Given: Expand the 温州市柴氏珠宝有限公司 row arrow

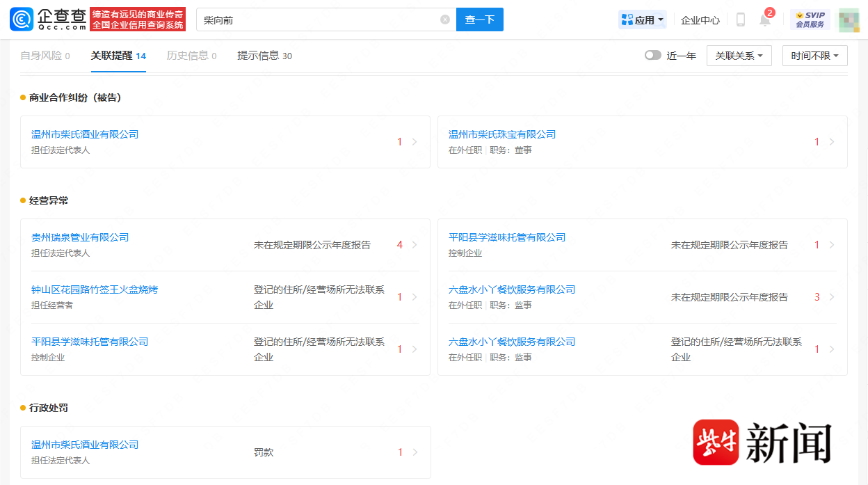Looking at the screenshot, I should [832, 142].
